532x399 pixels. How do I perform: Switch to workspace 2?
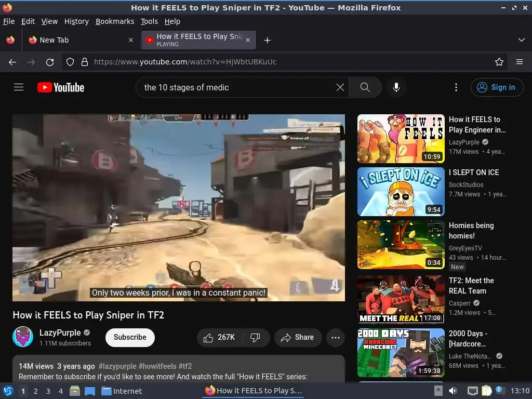[x=36, y=391]
